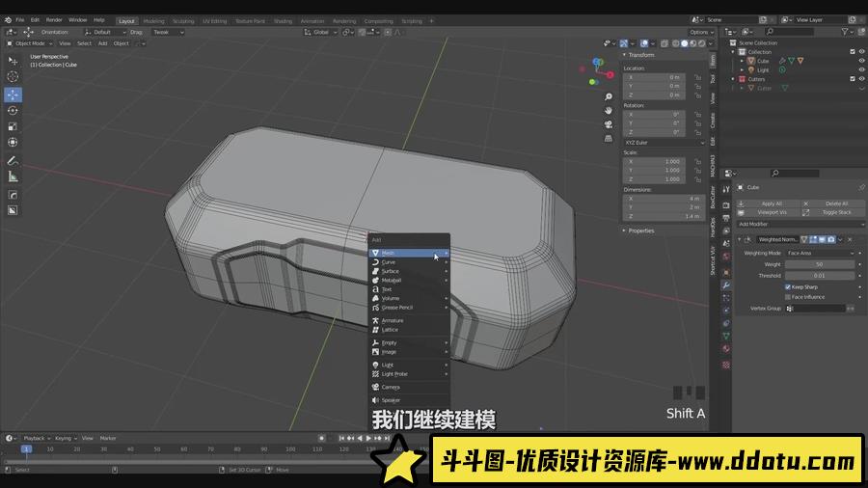The height and width of the screenshot is (488, 868).
Task: Click the Viewport Vis button
Action: pyautogui.click(x=768, y=212)
